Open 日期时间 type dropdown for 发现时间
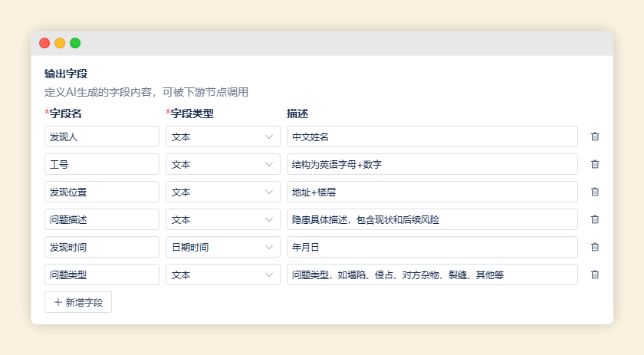644x355 pixels. [222, 247]
